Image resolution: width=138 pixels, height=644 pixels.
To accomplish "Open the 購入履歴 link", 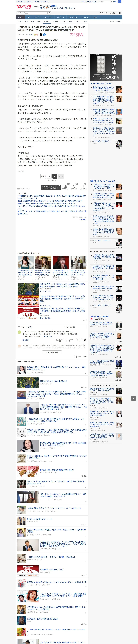I will tap(112, 13).
